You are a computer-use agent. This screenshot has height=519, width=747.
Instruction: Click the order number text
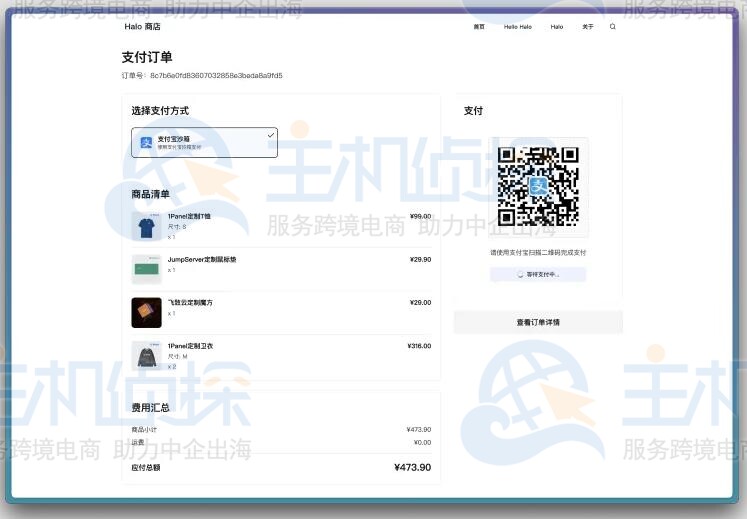(202, 75)
